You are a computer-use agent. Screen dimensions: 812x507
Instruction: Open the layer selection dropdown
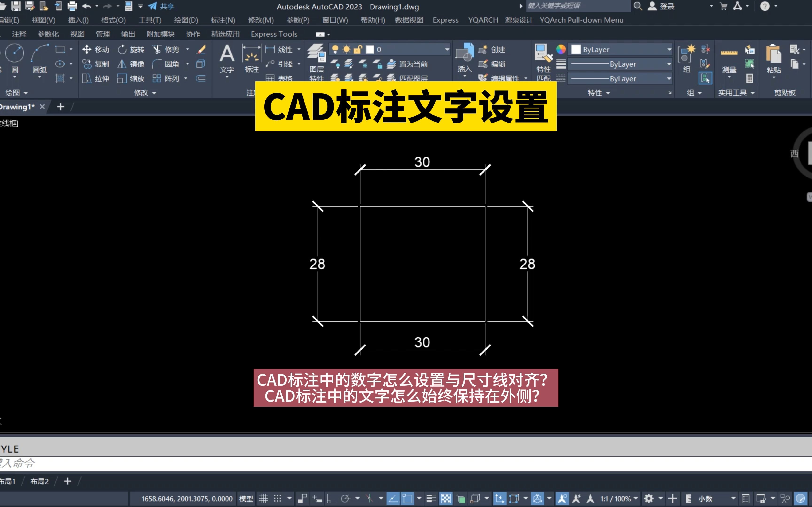coord(447,49)
